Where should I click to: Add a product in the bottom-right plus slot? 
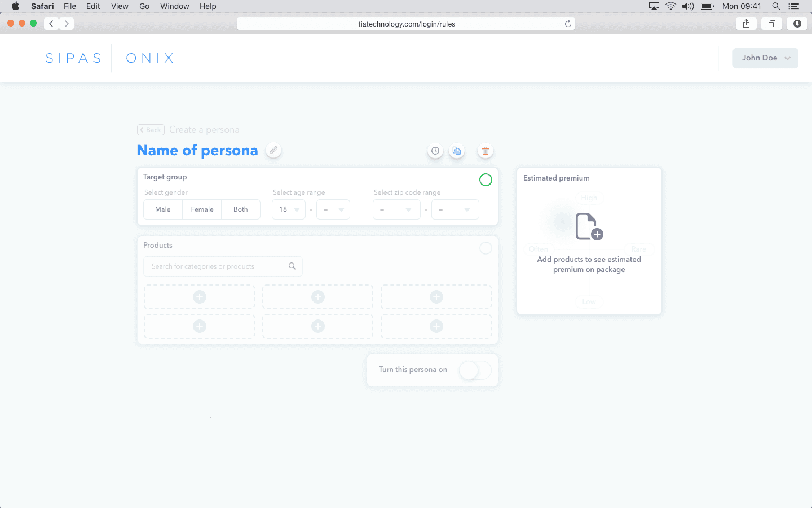pyautogui.click(x=436, y=326)
